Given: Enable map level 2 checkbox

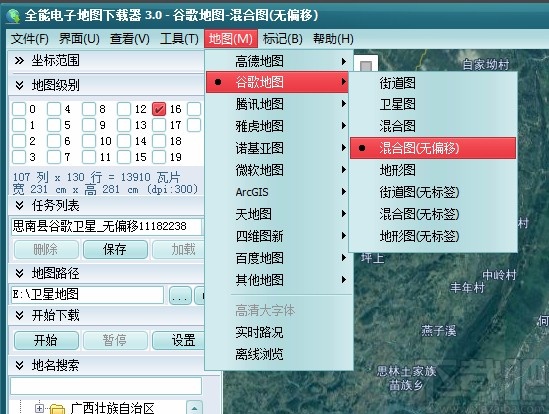Looking at the screenshot, I should 19,141.
